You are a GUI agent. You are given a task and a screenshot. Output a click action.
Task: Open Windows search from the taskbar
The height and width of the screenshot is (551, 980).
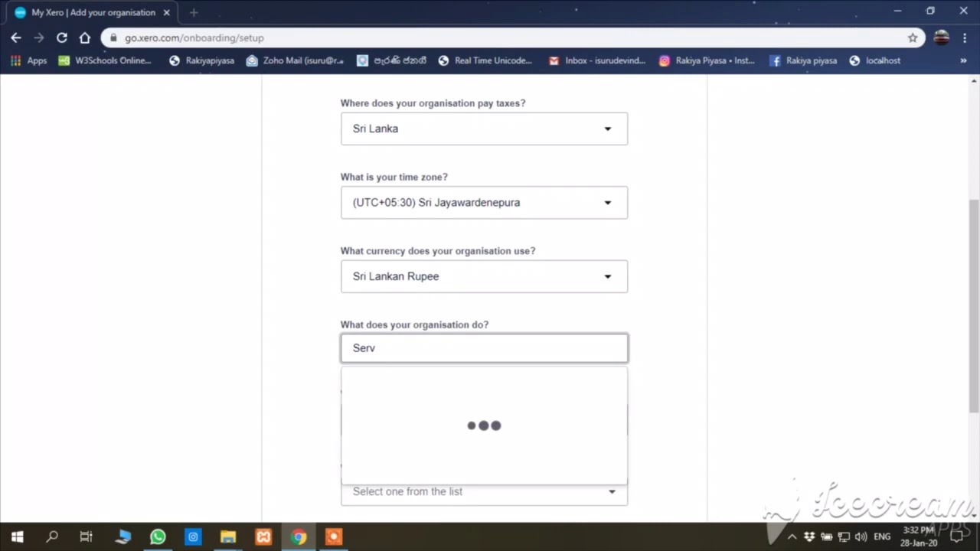(x=52, y=536)
